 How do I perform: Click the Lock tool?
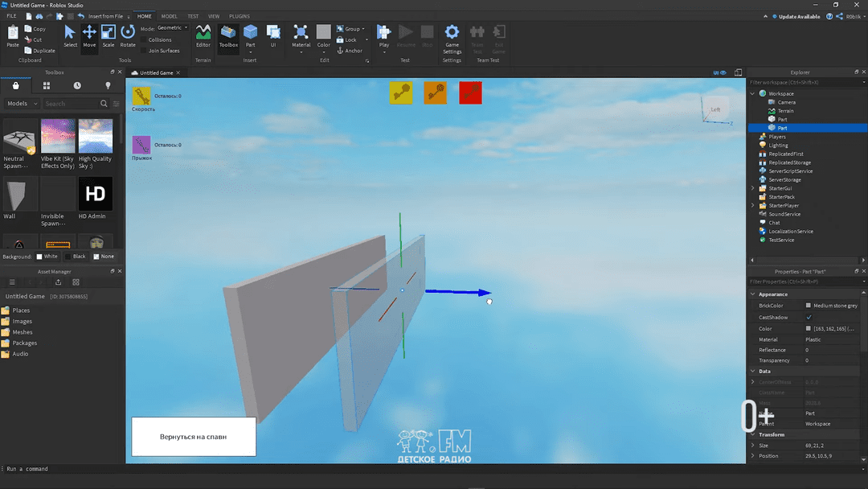346,40
